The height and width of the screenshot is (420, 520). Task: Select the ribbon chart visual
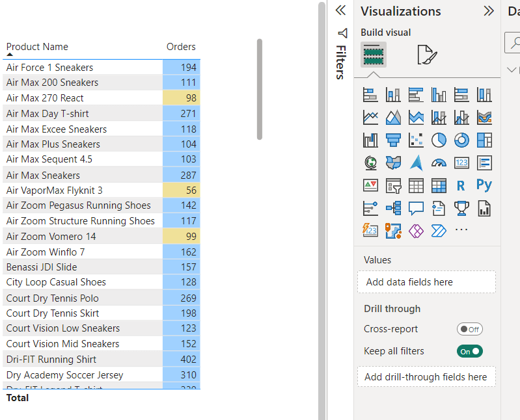(x=484, y=117)
